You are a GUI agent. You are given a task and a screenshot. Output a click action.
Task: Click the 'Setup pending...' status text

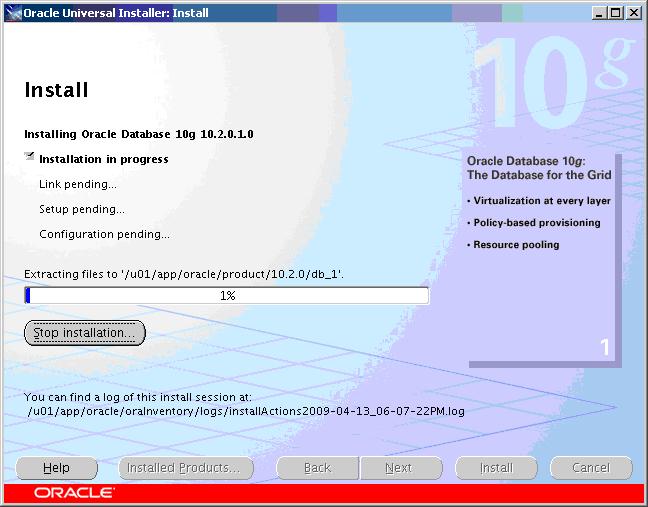[x=82, y=209]
